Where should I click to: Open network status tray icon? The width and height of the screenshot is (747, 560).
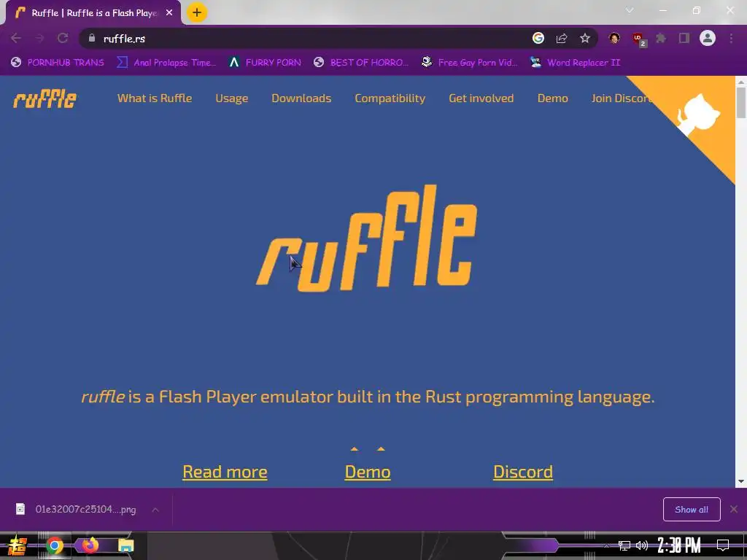(x=624, y=545)
